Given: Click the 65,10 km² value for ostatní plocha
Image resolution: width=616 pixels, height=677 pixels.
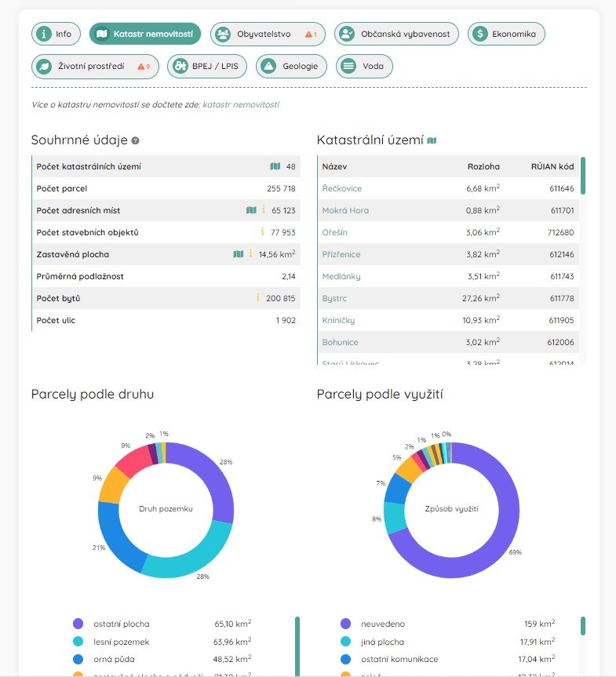Looking at the screenshot, I should point(233,624).
